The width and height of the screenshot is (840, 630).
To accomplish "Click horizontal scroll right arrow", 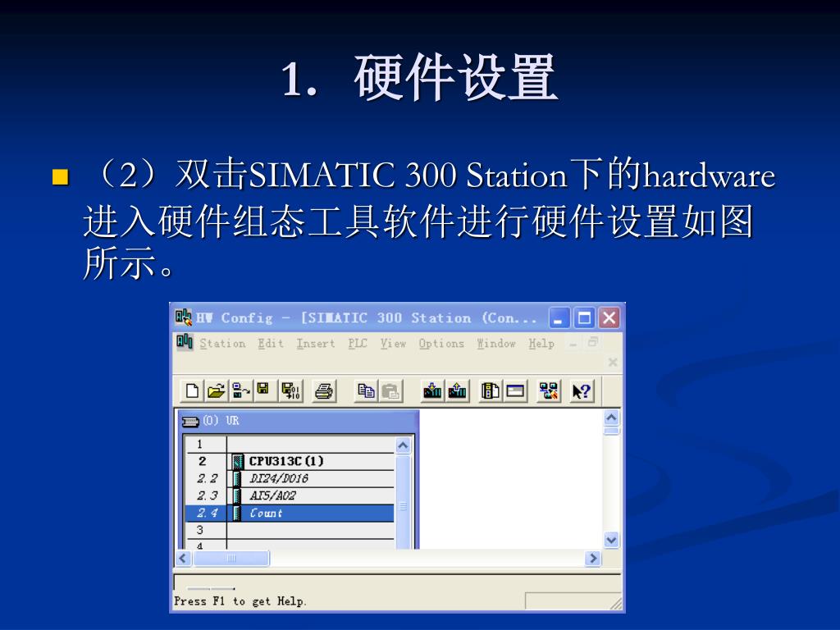I will point(593,558).
